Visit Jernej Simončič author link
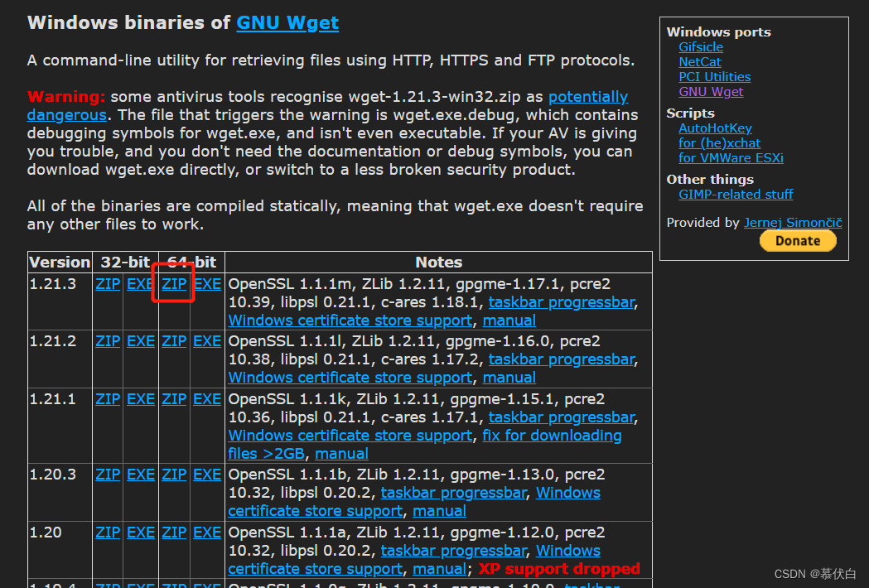Screen dimensions: 869x588 click(x=793, y=223)
